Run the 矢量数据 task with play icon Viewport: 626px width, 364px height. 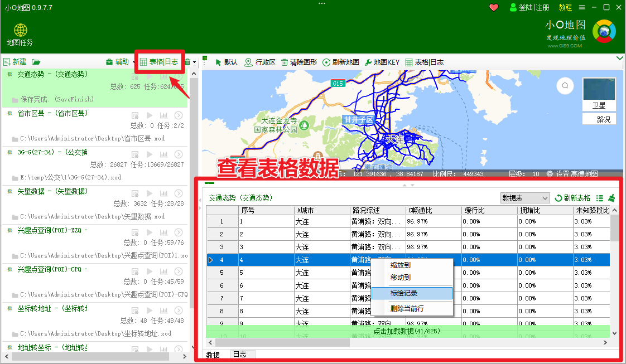[x=150, y=193]
